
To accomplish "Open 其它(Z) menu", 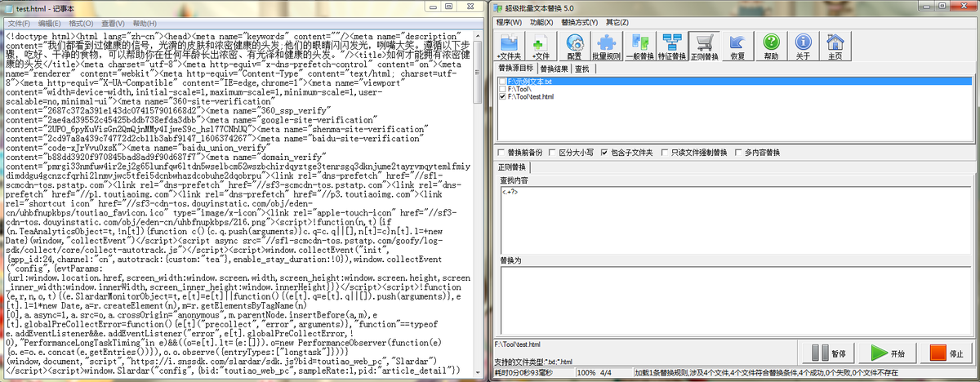I will click(617, 22).
